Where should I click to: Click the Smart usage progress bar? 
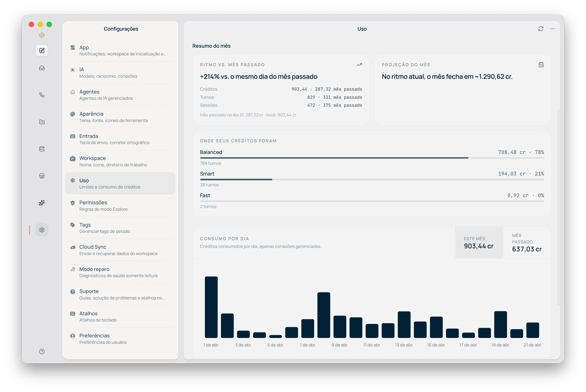tap(372, 180)
